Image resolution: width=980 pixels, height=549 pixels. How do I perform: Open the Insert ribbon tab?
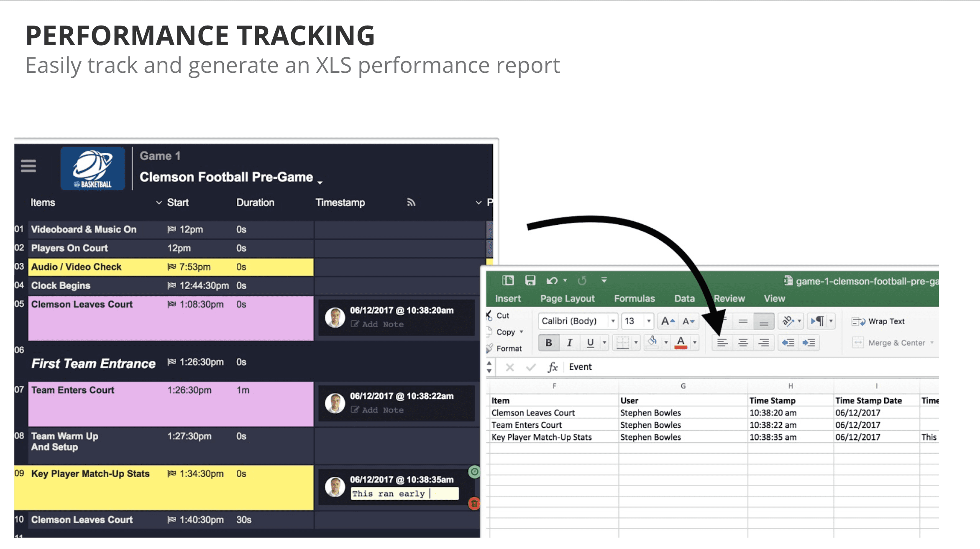point(508,298)
